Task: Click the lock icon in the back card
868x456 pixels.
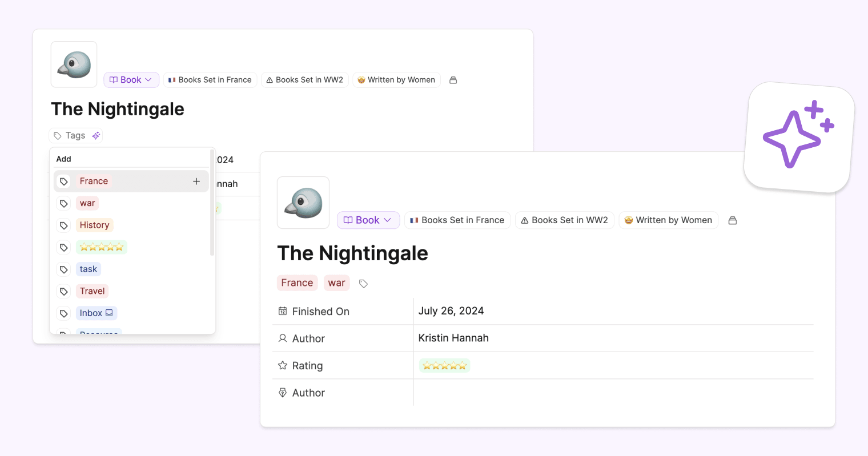Action: coord(453,80)
